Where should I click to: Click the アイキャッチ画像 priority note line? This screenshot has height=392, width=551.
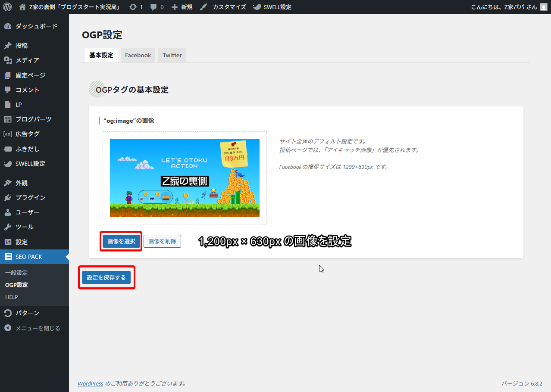click(x=349, y=150)
